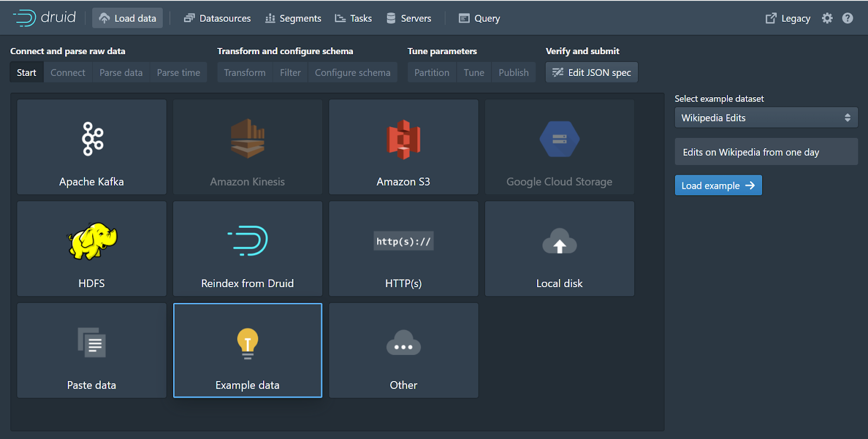Select the Reindex from Druid tile
Screen dimensions: 868x439
[247, 249]
